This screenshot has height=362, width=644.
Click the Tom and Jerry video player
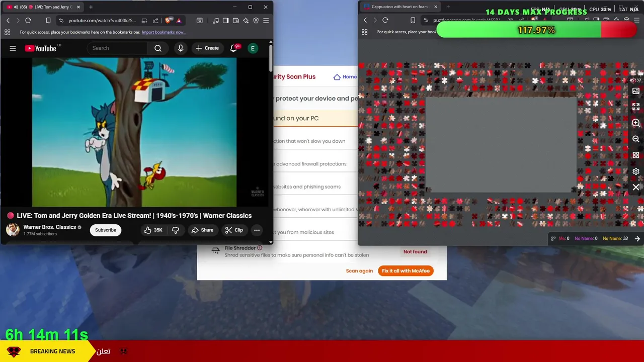(x=134, y=132)
